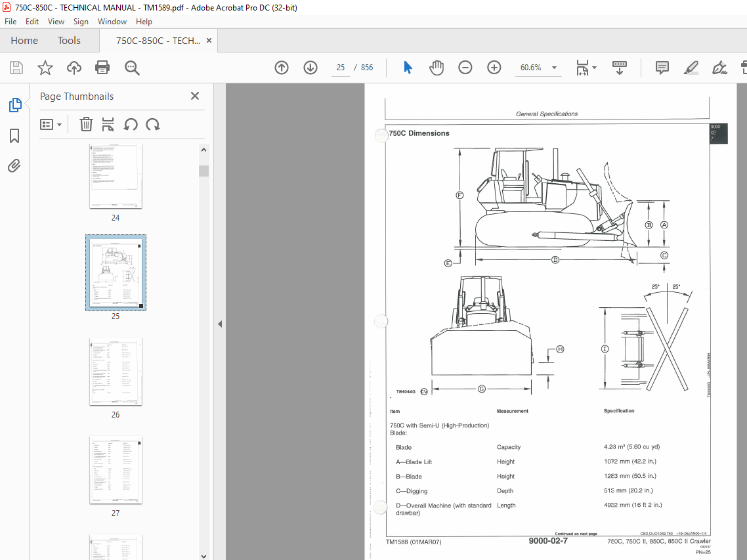747x560 pixels.
Task: Close the 750C-850C document tab
Action: tap(209, 41)
